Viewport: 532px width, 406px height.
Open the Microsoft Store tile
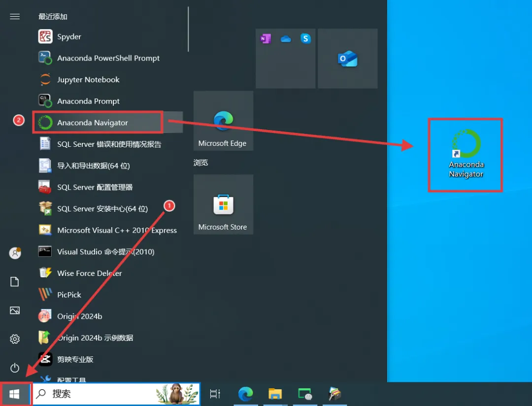click(x=223, y=204)
